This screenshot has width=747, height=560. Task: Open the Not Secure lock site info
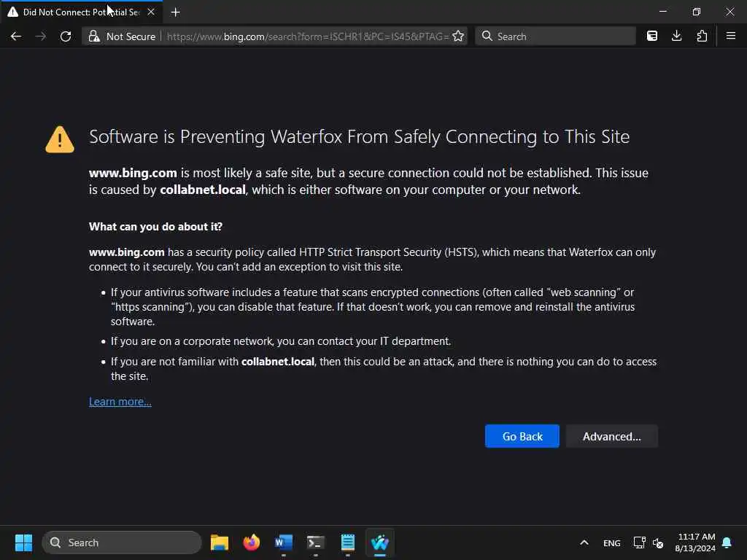[123, 36]
